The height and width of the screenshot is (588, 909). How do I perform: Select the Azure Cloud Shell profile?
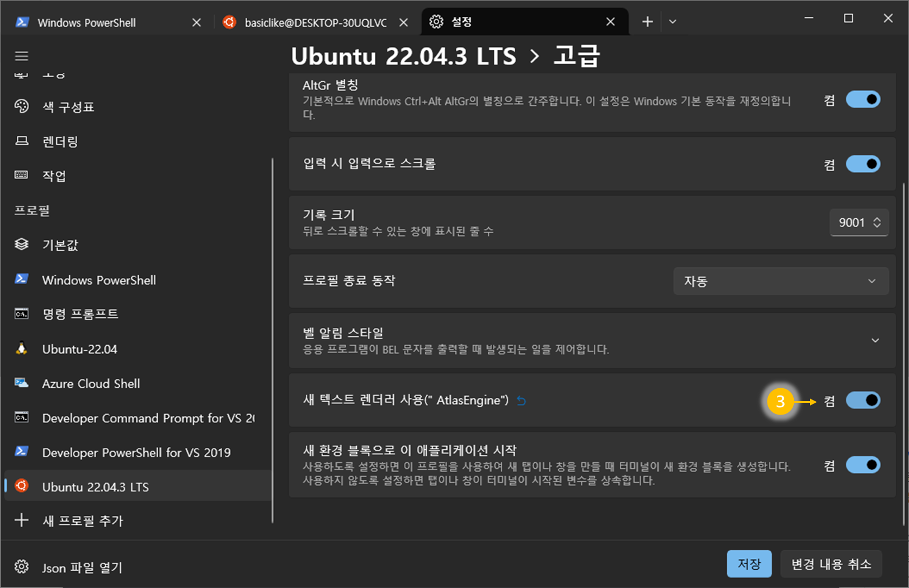click(x=138, y=383)
